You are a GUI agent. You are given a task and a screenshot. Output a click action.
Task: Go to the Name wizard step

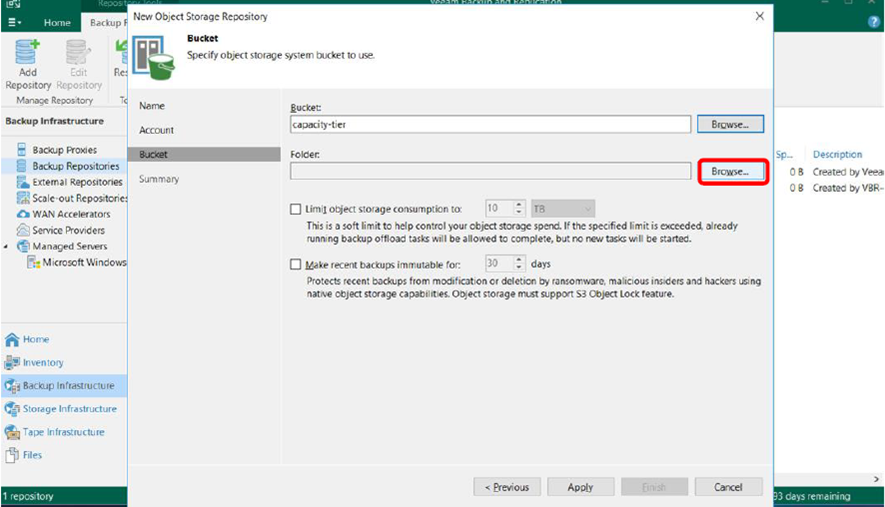pos(152,106)
